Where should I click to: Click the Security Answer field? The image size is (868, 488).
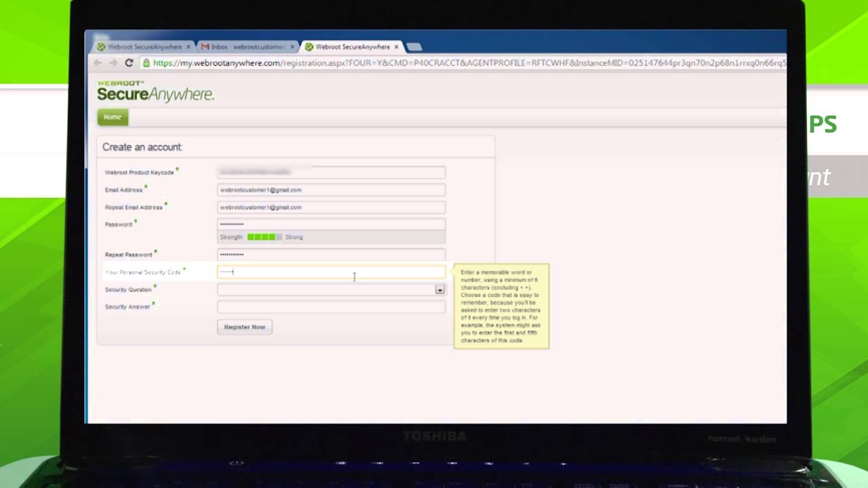point(331,306)
